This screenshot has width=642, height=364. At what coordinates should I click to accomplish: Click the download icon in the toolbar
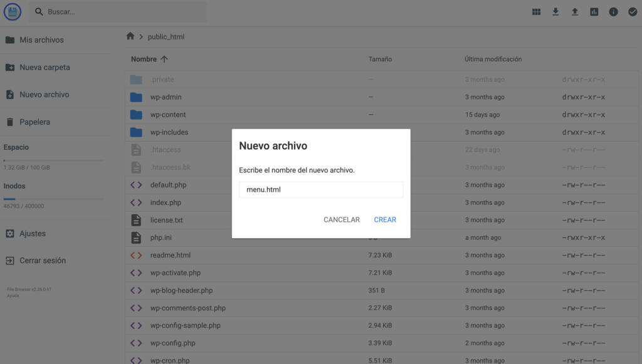point(555,11)
